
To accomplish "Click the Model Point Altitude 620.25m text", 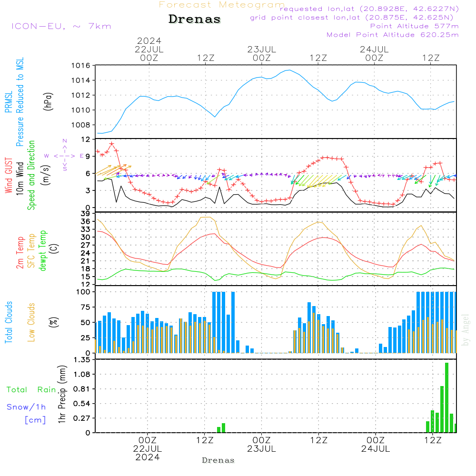I will [x=393, y=35].
